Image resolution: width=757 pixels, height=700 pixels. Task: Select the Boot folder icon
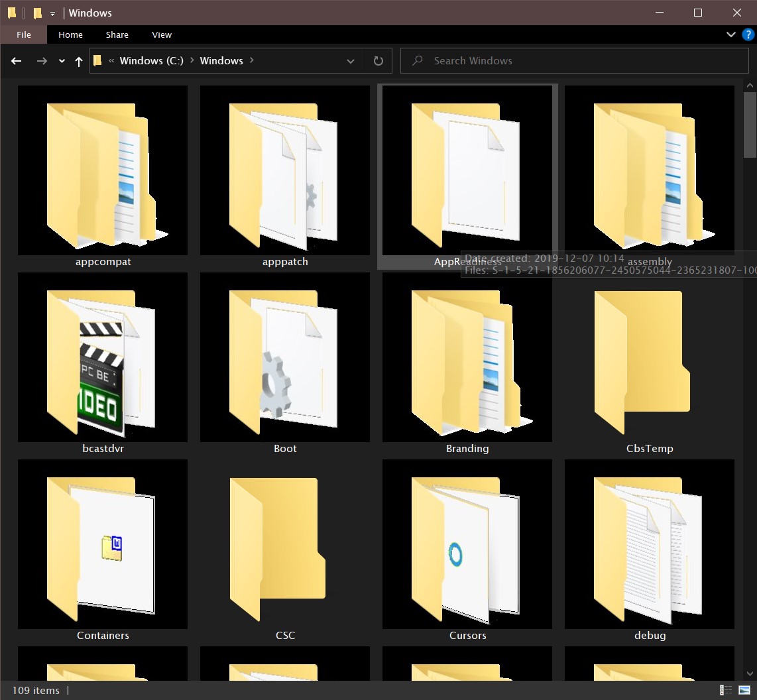pos(285,357)
